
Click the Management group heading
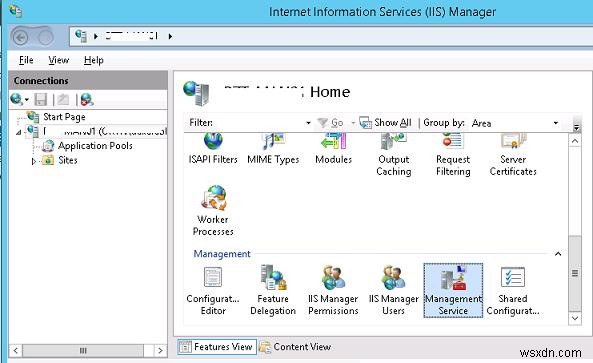pyautogui.click(x=222, y=254)
